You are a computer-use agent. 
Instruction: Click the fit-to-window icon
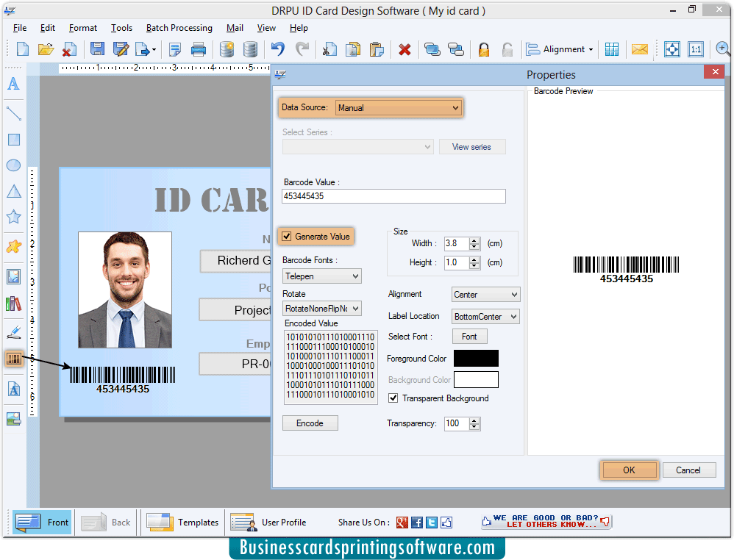tap(672, 49)
